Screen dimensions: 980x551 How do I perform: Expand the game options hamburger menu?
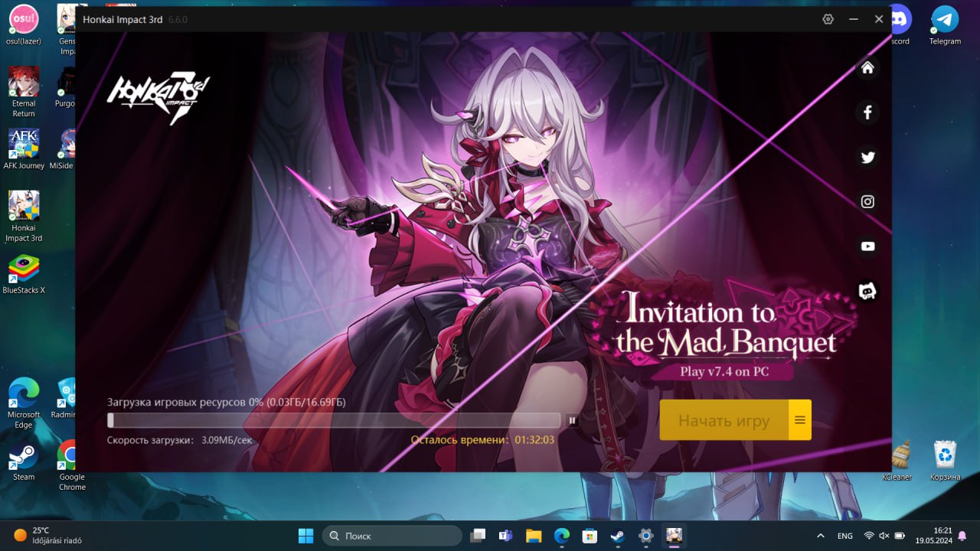pyautogui.click(x=799, y=419)
